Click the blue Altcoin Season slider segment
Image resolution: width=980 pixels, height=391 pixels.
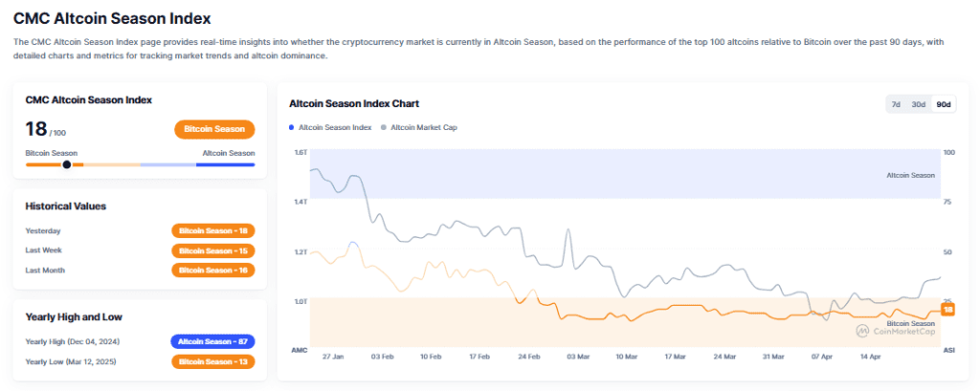[x=225, y=164]
